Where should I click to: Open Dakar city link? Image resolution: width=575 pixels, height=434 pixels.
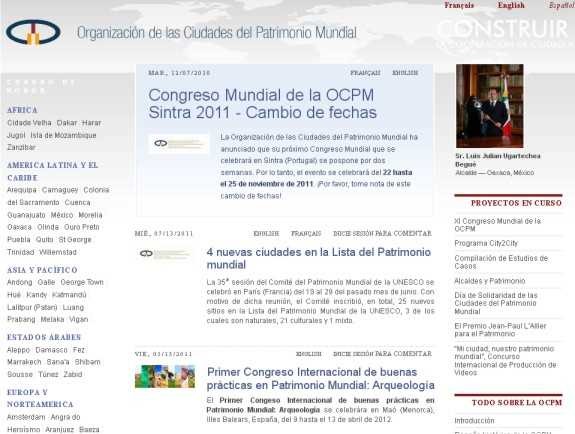[x=67, y=123]
